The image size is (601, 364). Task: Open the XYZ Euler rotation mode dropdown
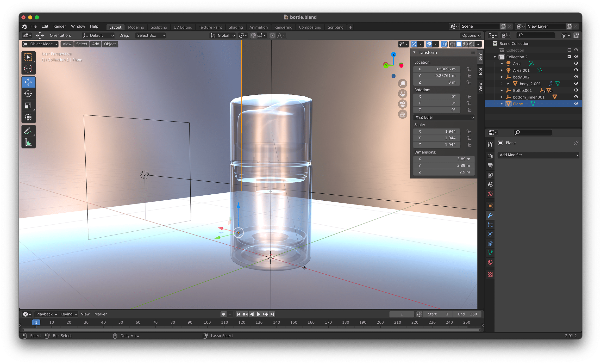tap(444, 117)
